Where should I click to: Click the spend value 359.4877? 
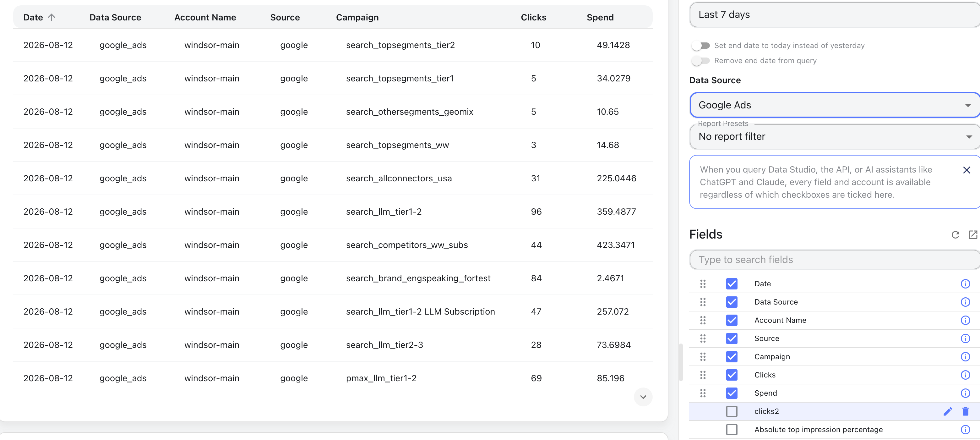click(x=616, y=212)
